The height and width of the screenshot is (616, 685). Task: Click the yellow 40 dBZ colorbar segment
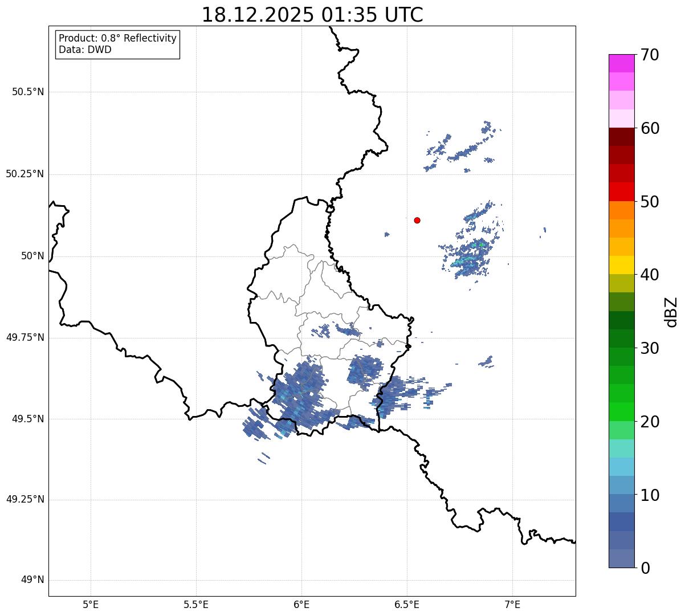[x=621, y=265]
